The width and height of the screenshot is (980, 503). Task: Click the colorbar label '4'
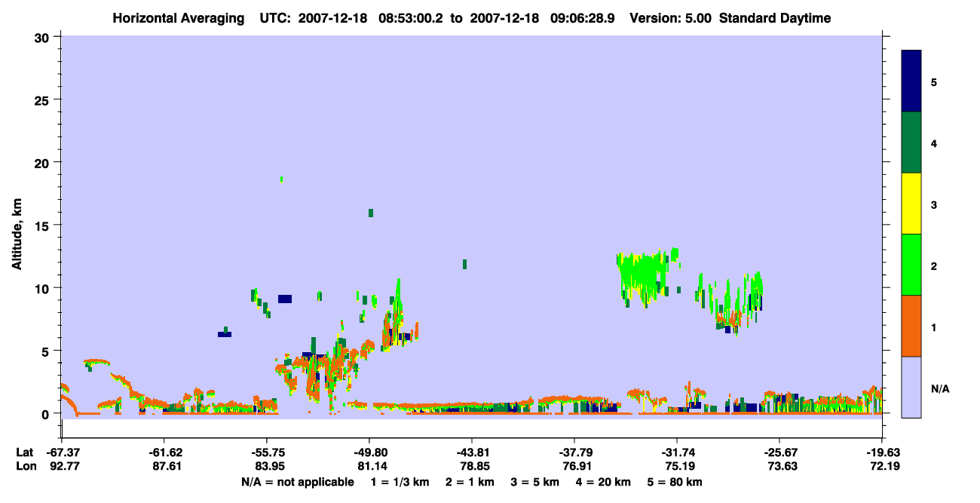click(934, 143)
